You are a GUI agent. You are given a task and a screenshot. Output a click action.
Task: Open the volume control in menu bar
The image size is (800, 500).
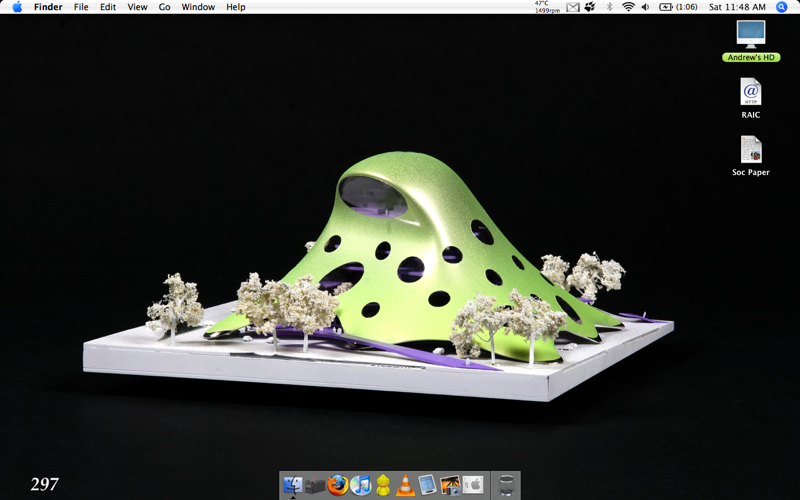(x=645, y=7)
